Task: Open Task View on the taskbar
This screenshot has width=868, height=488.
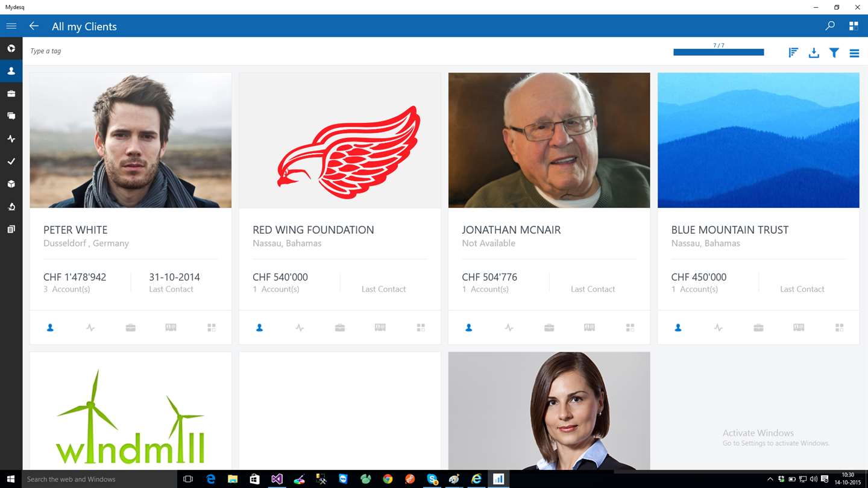Action: [188, 479]
